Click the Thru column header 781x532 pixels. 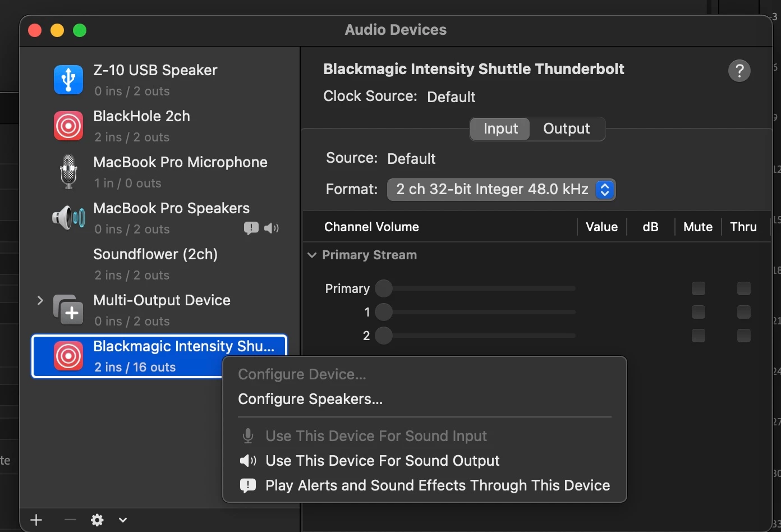[x=743, y=227]
